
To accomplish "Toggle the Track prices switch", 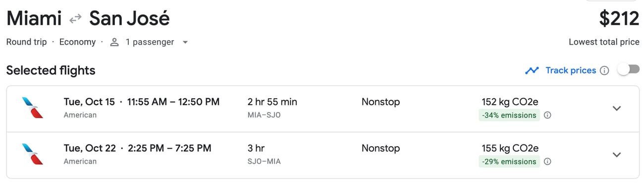I will tap(629, 70).
